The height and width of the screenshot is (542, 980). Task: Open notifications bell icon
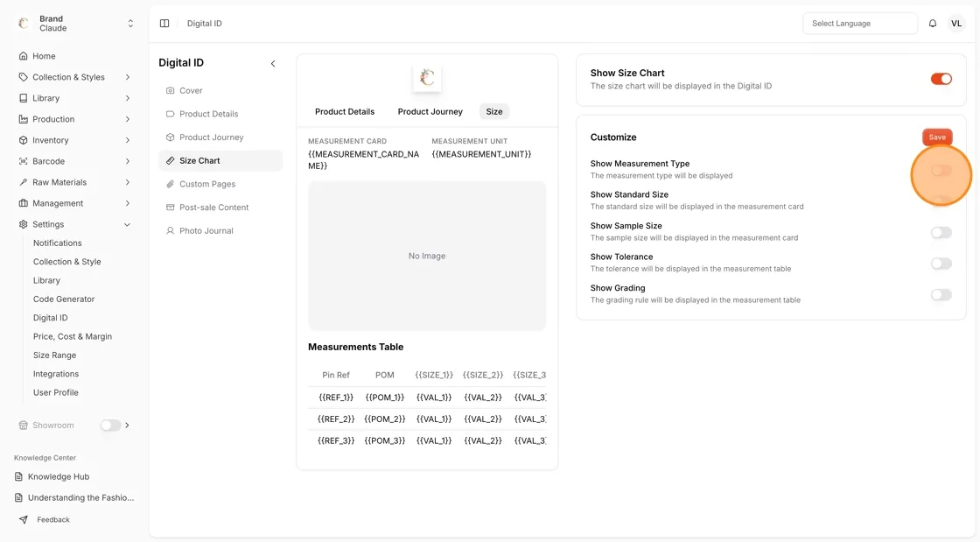coord(933,23)
